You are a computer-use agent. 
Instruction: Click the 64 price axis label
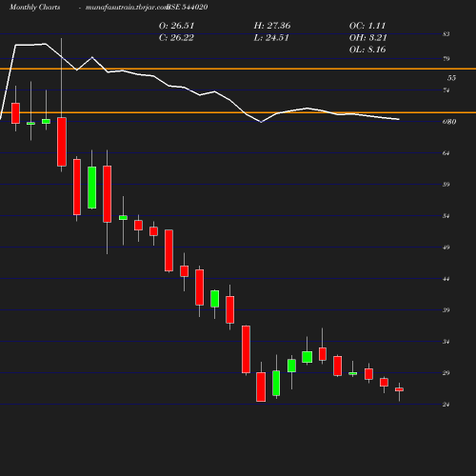coord(446,153)
